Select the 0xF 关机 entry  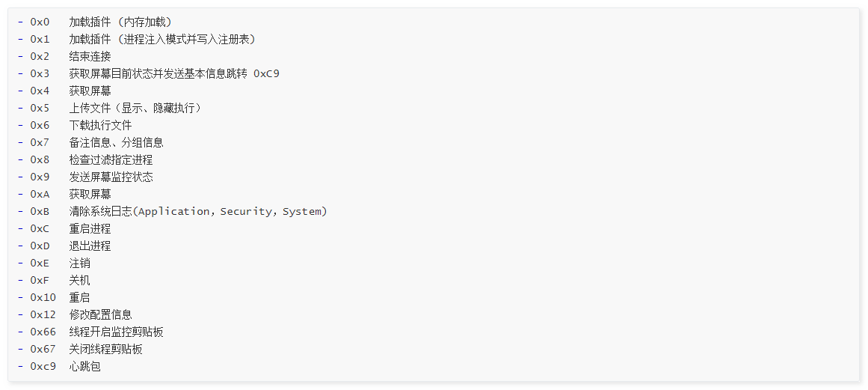[79, 280]
